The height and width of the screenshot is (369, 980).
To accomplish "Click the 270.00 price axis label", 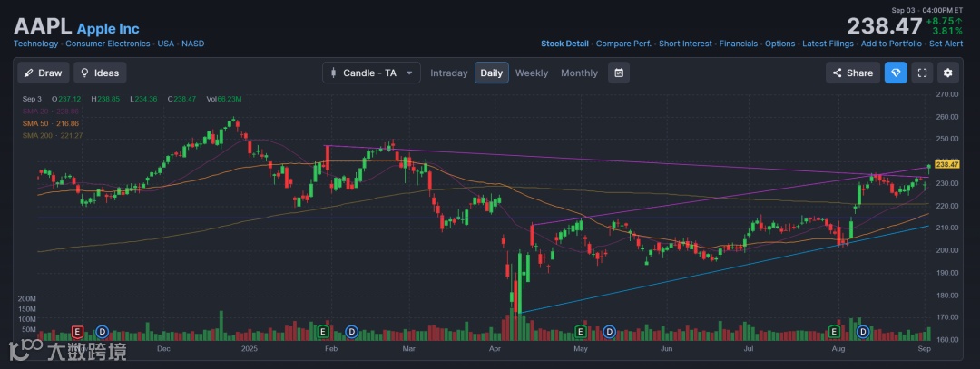I will [x=947, y=94].
